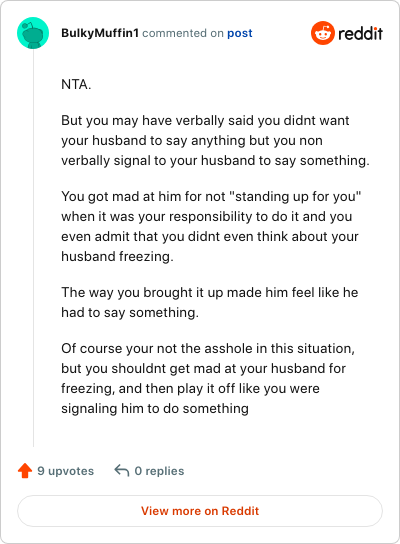Click the red upvote arrow icon

25,471
